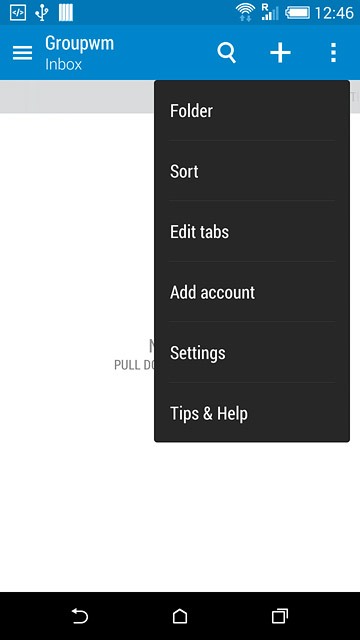Viewport: 360px width, 640px height.
Task: Tap the Android back button
Action: (80, 616)
